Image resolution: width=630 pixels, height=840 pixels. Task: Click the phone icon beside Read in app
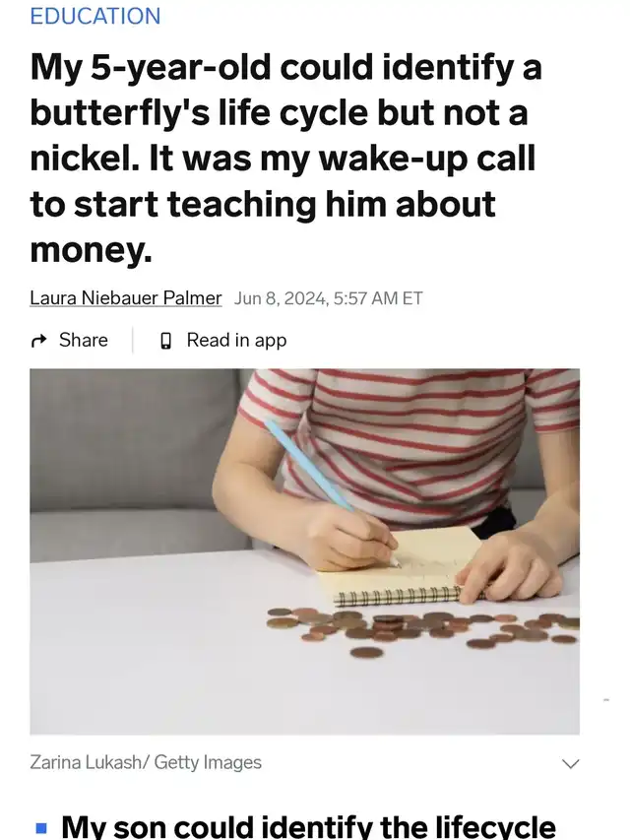click(166, 340)
